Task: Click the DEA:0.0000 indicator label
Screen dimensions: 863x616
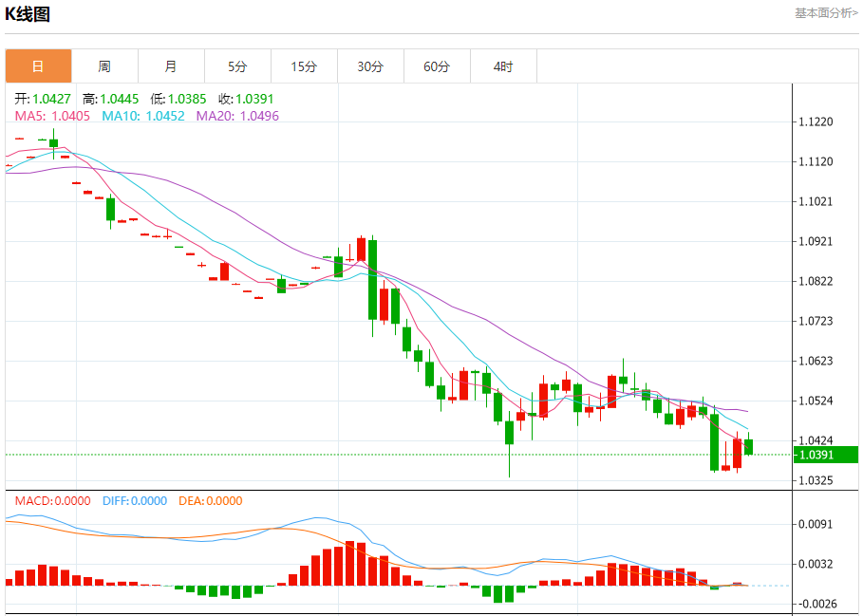Action: tap(210, 501)
